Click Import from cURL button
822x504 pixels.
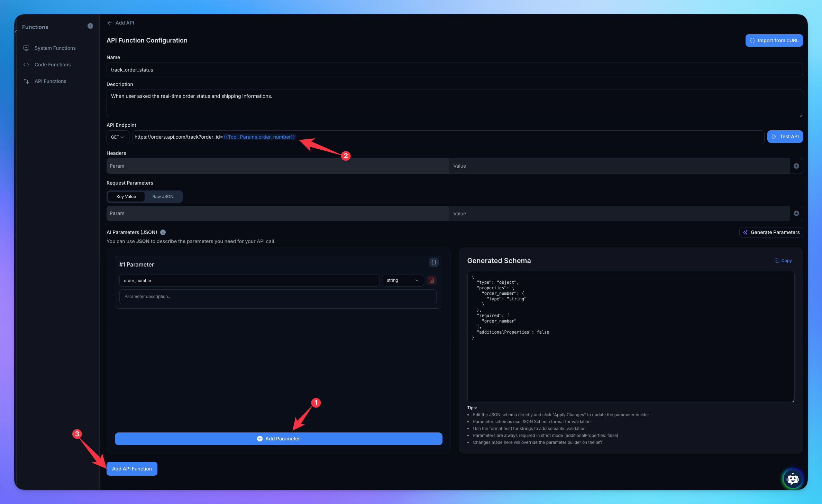coord(774,40)
